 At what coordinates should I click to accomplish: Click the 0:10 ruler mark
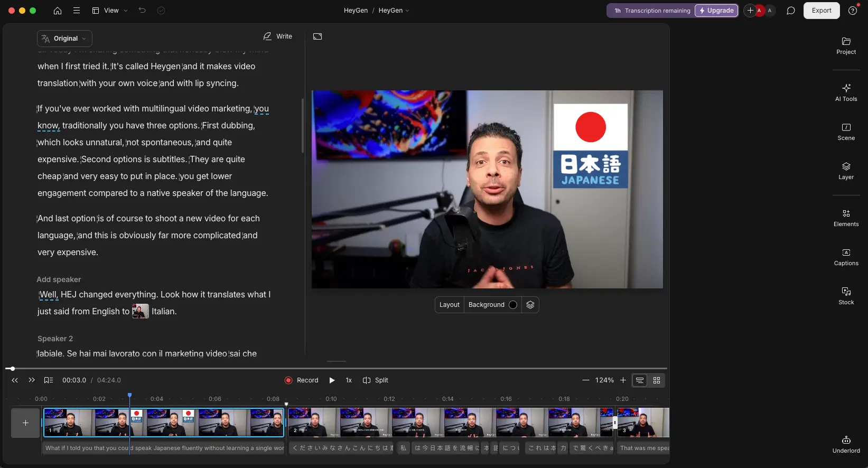[331, 399]
